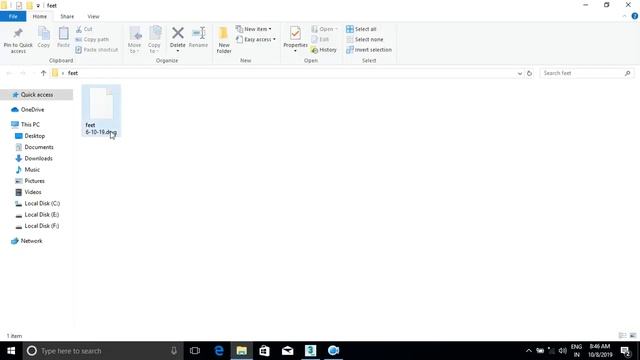Switch to the Share tab
This screenshot has height=360, width=640.
(x=67, y=16)
